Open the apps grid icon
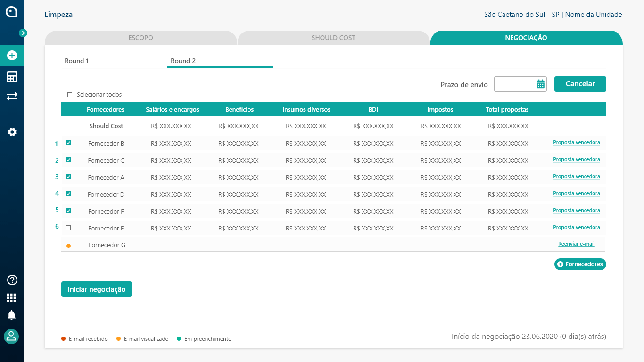The height and width of the screenshot is (362, 644). [x=11, y=298]
